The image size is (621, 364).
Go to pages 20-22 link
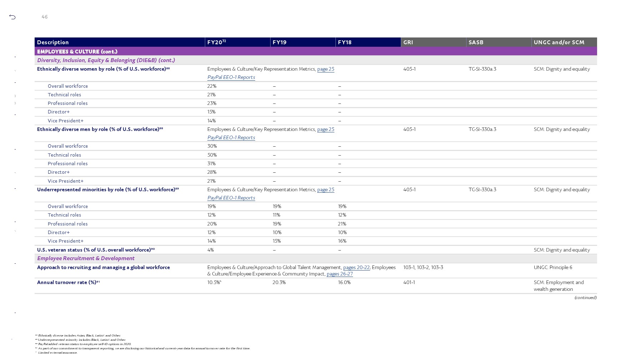pyautogui.click(x=356, y=268)
